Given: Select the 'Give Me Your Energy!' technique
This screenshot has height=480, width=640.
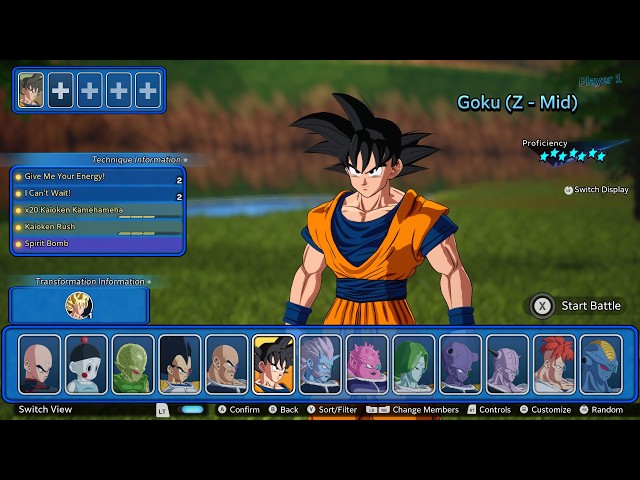Looking at the screenshot, I should tap(98, 177).
